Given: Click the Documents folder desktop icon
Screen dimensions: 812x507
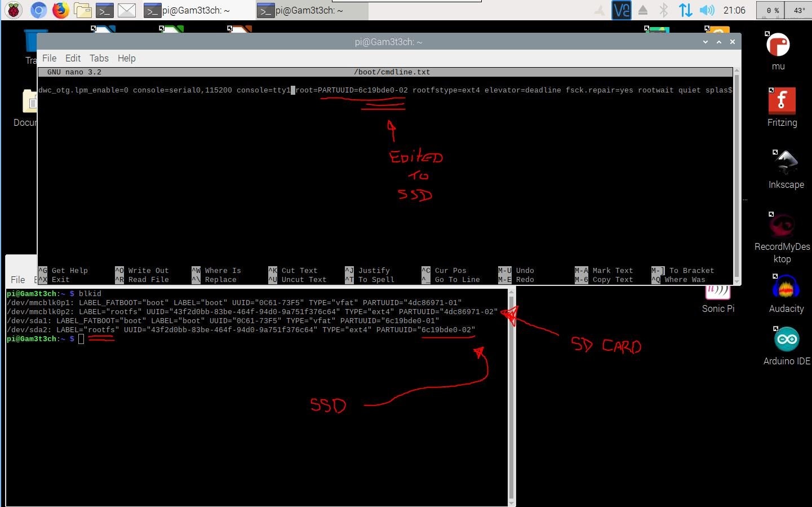Looking at the screenshot, I should pos(26,108).
